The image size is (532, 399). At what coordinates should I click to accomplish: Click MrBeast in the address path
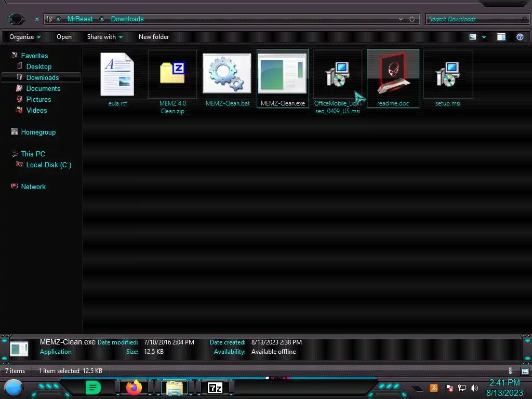79,19
